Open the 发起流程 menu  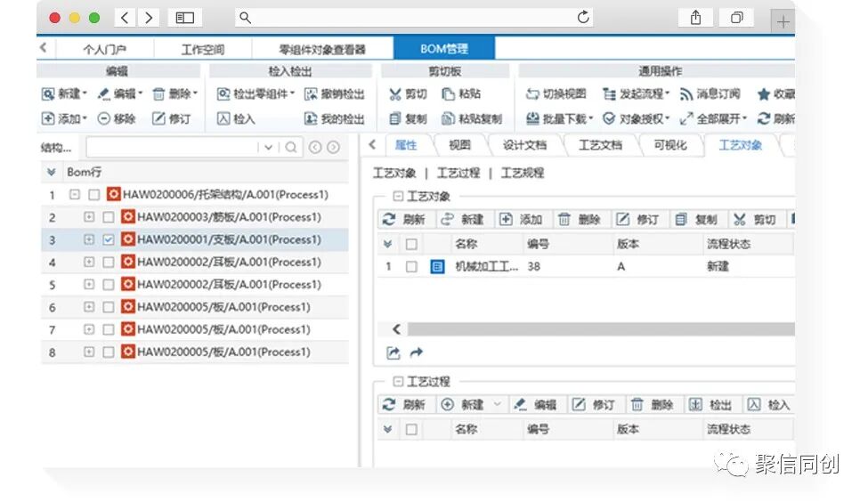click(x=636, y=93)
